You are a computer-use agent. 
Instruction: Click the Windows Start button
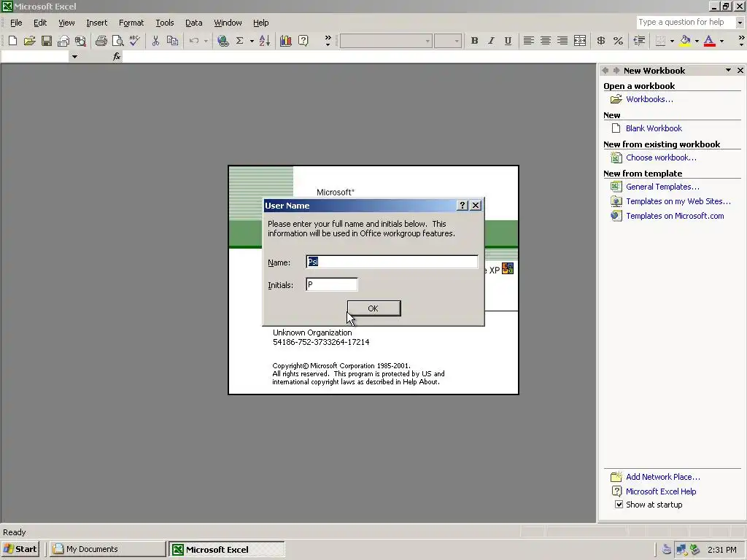point(20,549)
